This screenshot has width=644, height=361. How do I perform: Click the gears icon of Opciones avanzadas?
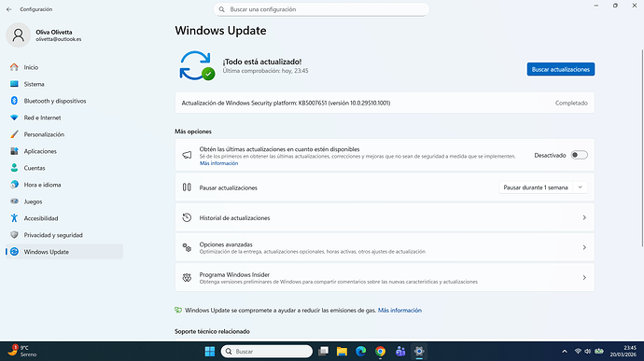[187, 247]
